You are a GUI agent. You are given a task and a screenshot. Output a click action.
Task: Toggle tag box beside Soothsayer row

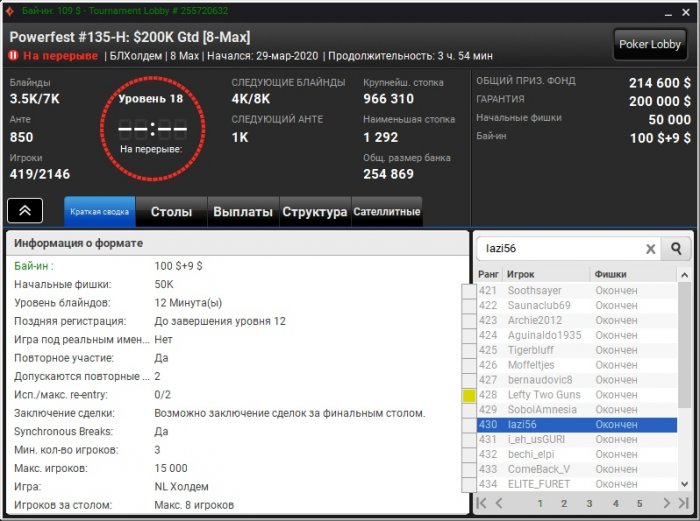click(x=469, y=291)
